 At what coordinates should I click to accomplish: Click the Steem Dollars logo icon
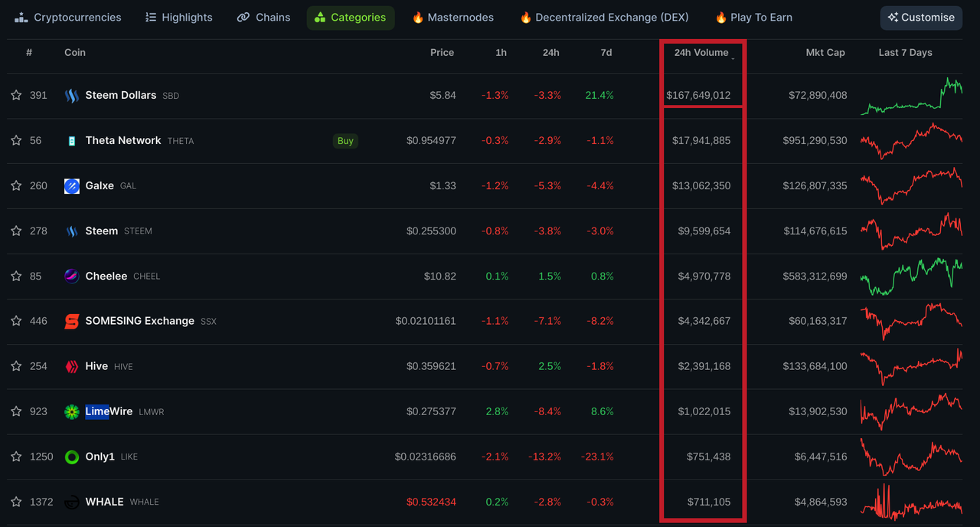pos(72,96)
